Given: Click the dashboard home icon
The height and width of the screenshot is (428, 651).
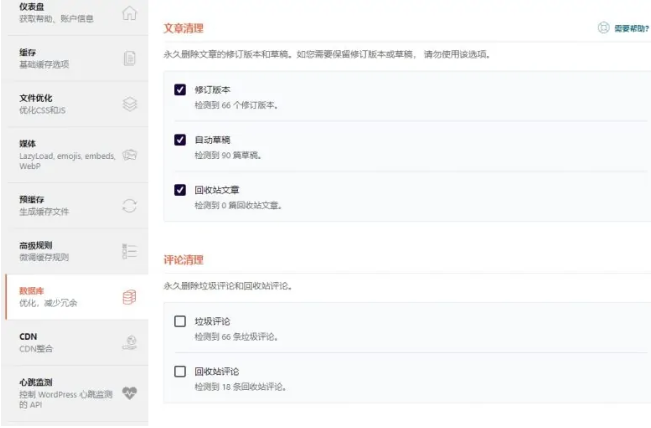Looking at the screenshot, I should click(x=130, y=13).
